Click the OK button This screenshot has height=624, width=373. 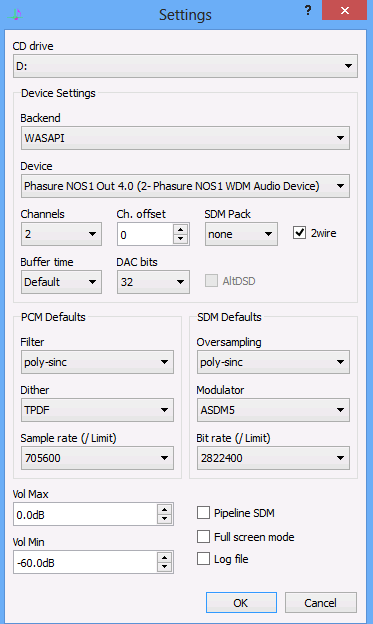tap(241, 603)
